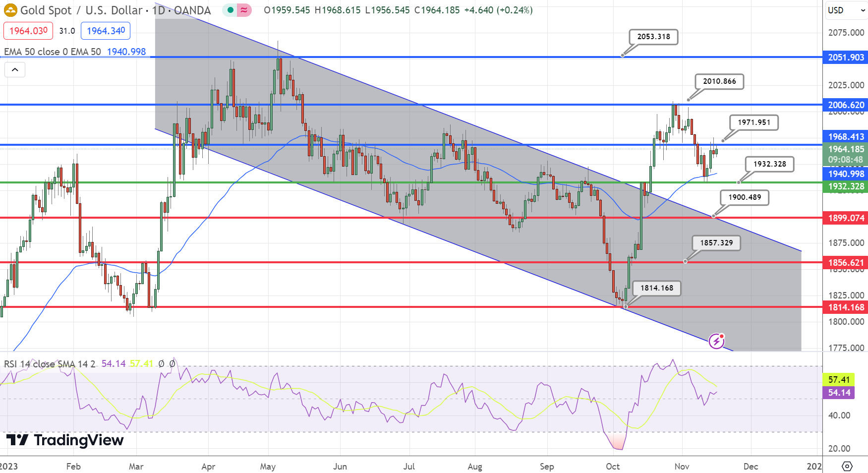Click the blue 2051.903 price axis label

click(845, 58)
